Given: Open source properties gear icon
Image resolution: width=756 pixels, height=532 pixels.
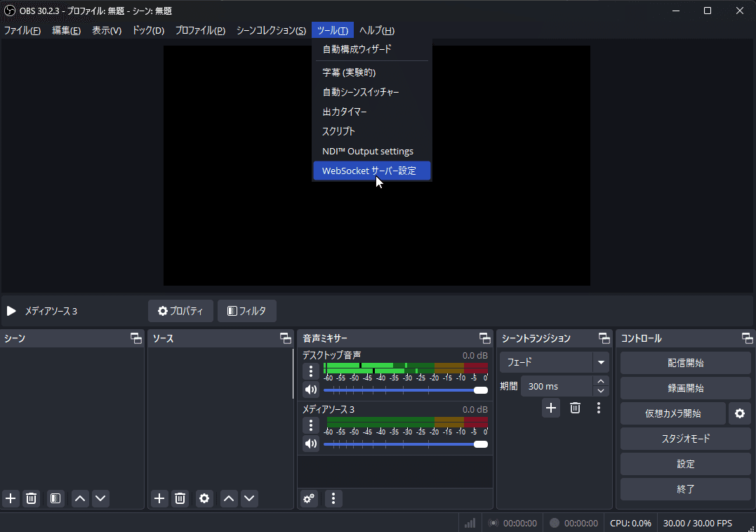Looking at the screenshot, I should tap(204, 498).
